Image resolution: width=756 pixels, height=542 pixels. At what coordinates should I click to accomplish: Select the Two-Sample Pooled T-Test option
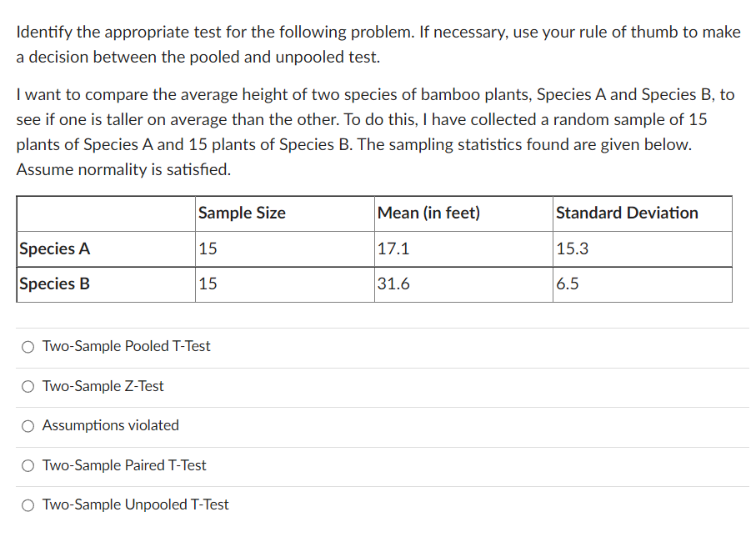tap(28, 347)
